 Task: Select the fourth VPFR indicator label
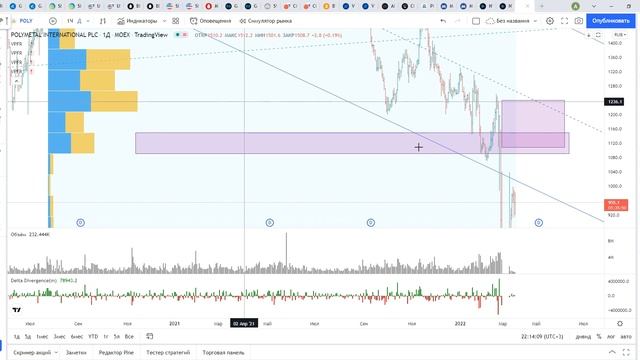[x=16, y=71]
